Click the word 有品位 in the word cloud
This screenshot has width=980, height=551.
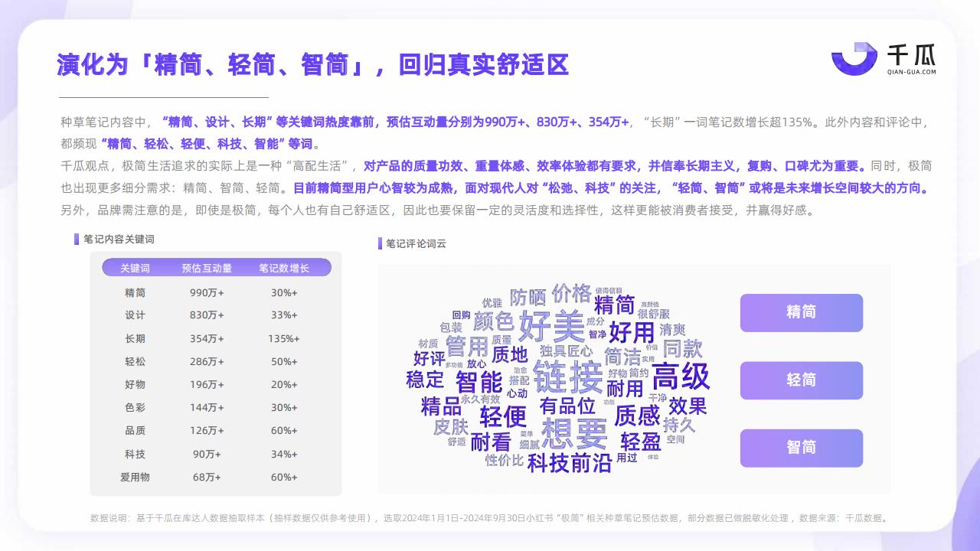567,406
